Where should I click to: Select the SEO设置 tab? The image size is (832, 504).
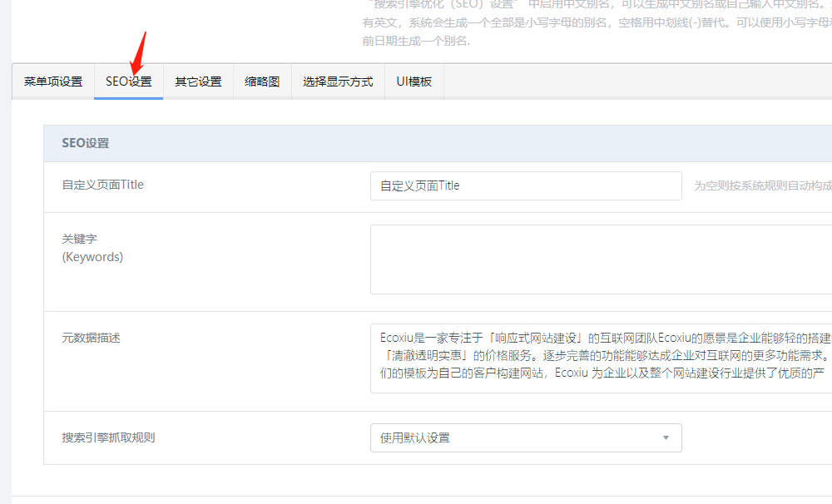tap(128, 82)
